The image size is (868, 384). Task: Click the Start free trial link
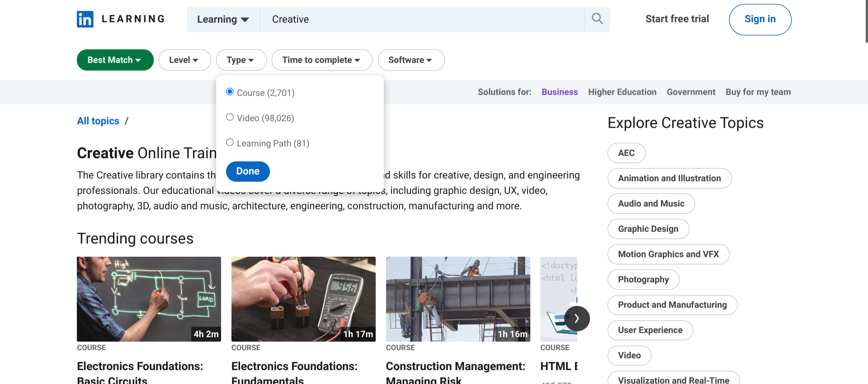[x=677, y=19]
